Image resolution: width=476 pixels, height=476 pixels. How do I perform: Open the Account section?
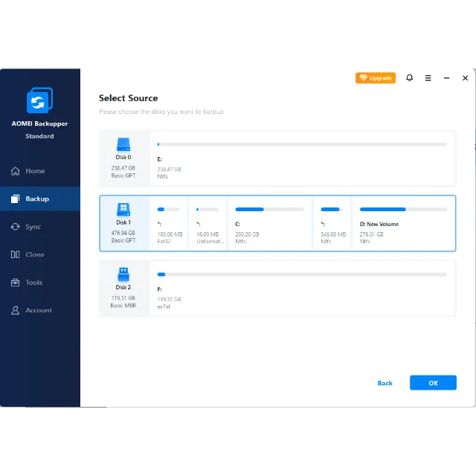tap(39, 310)
